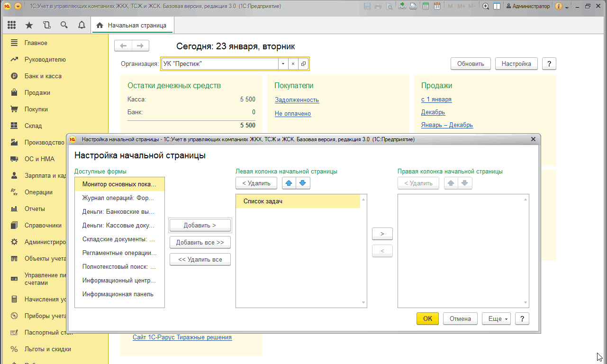
Task: Open the sections menu grid icon
Action: pyautogui.click(x=12, y=25)
